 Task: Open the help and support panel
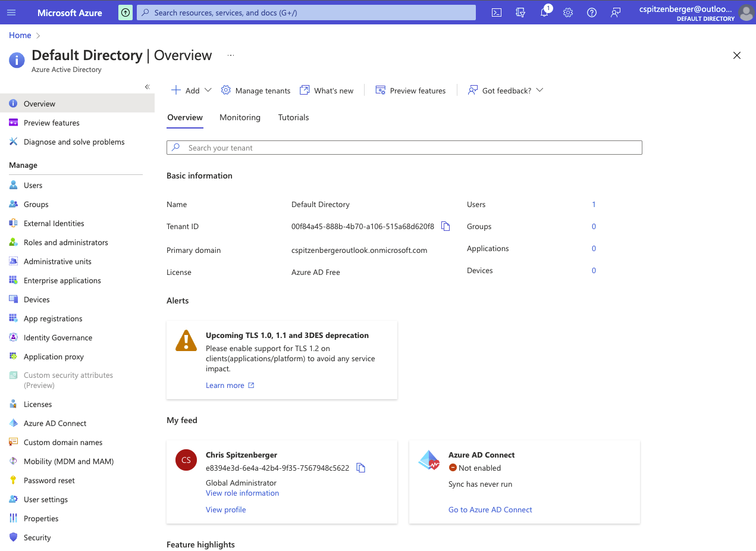point(591,12)
